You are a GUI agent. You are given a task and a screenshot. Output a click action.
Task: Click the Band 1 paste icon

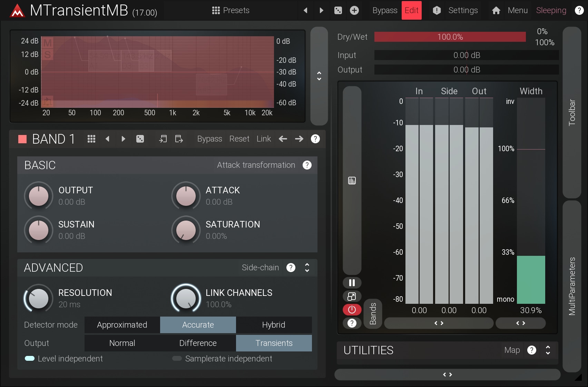[x=179, y=139]
